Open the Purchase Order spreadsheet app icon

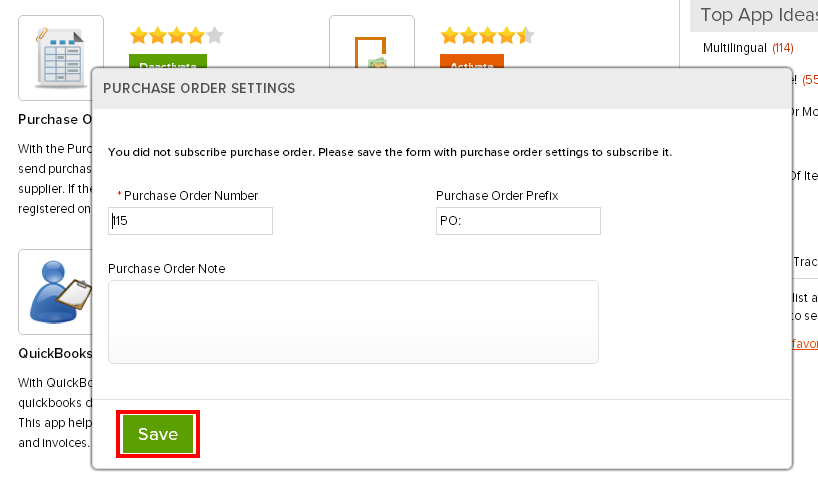tap(61, 57)
